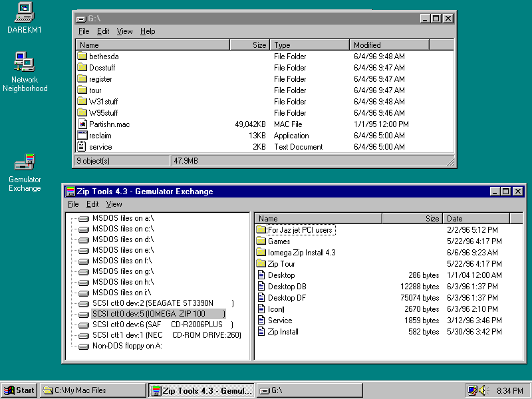The width and height of the screenshot is (532, 399).
Task: Select MSDOS files on c:\ in the tree
Action: (x=123, y=229)
